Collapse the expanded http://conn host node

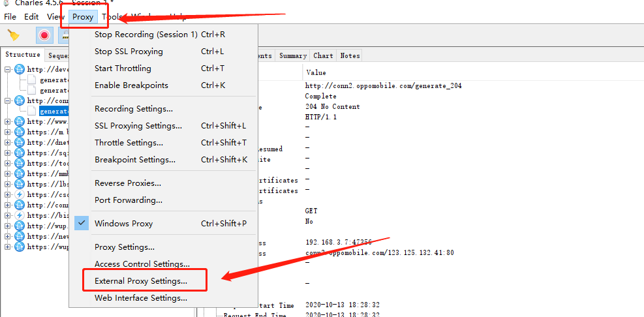click(x=7, y=101)
